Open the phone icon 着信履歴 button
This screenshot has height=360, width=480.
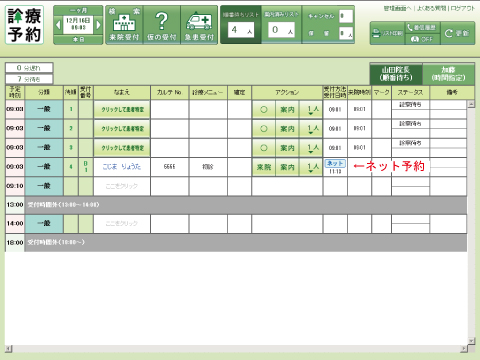pyautogui.click(x=422, y=27)
